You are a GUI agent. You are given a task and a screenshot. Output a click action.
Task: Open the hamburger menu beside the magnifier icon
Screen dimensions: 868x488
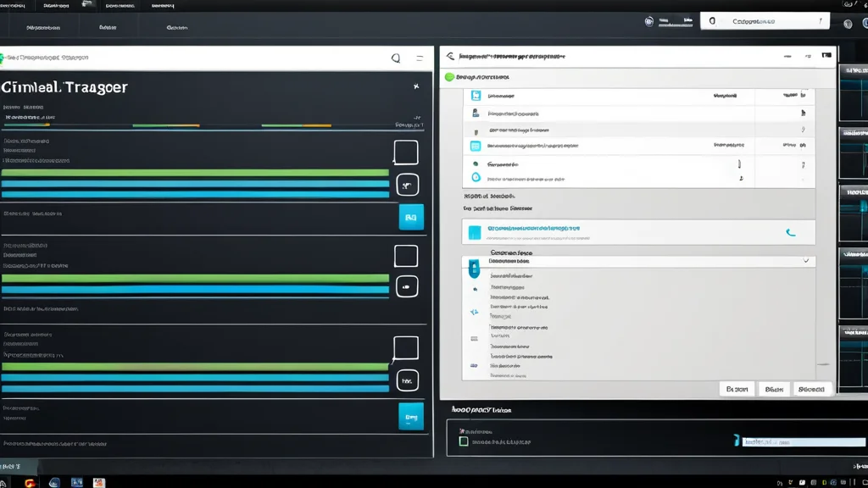click(x=420, y=58)
